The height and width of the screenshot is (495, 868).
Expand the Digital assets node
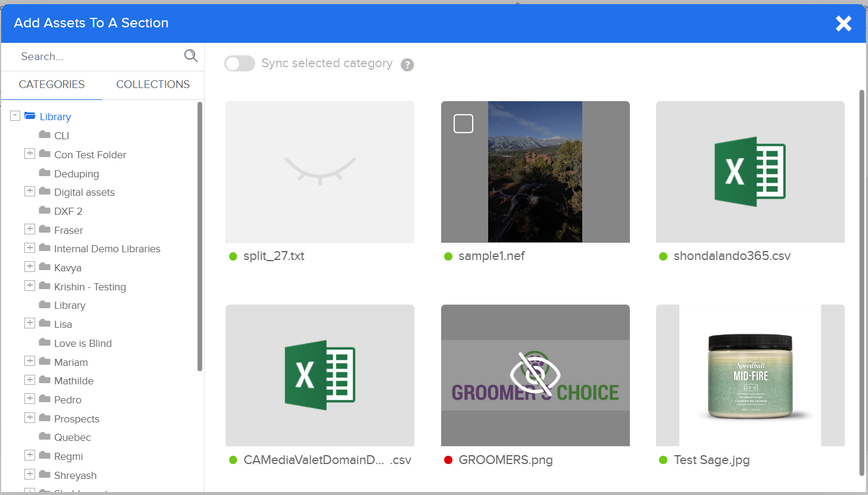30,191
